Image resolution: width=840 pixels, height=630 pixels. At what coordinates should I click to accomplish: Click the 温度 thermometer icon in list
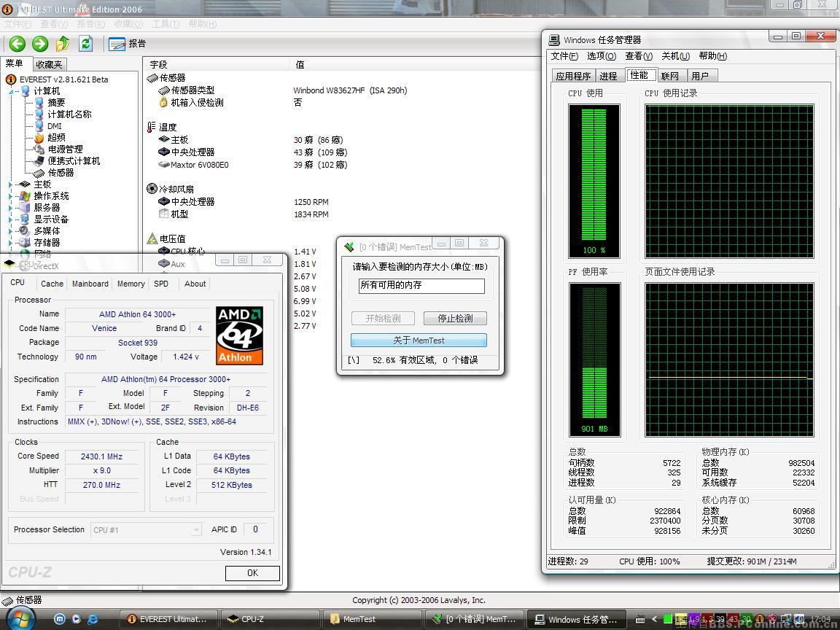click(152, 127)
